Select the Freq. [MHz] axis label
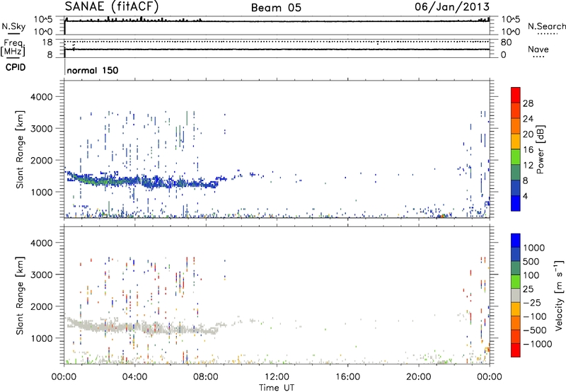The height and width of the screenshot is (392, 566). click(13, 48)
